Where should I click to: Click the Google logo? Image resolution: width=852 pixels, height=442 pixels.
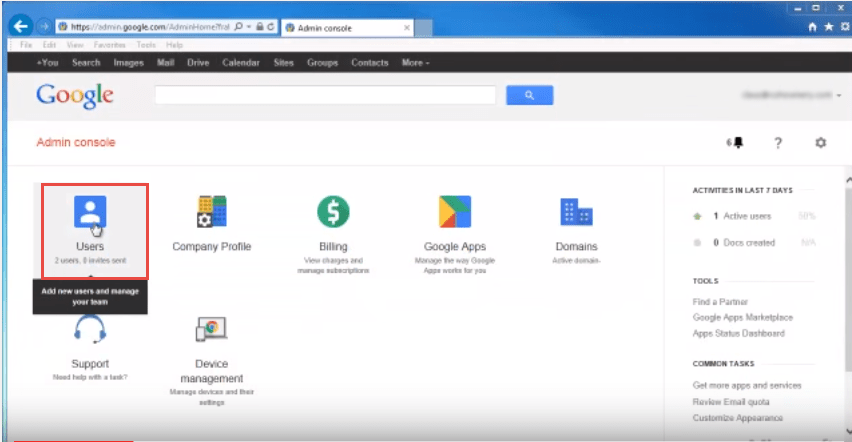pyautogui.click(x=75, y=96)
